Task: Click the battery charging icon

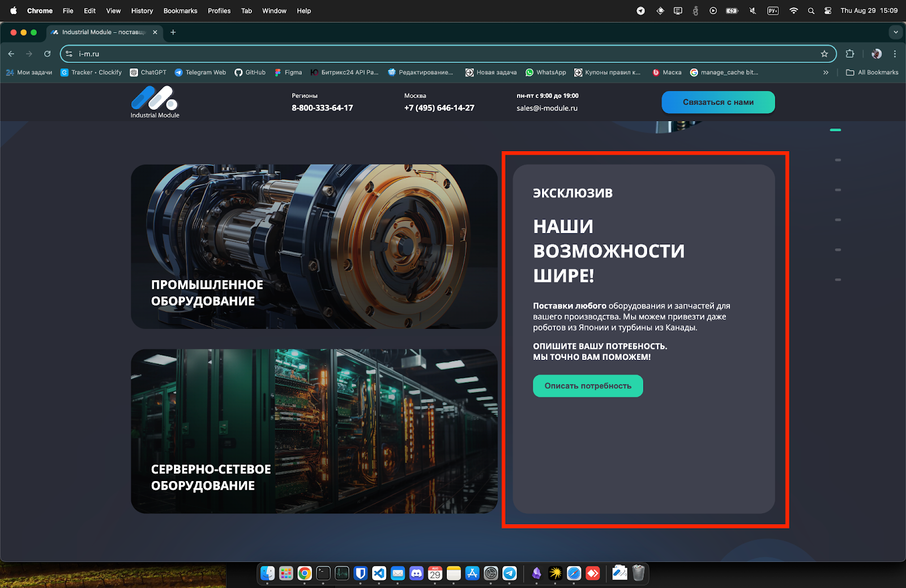Action: (x=732, y=11)
